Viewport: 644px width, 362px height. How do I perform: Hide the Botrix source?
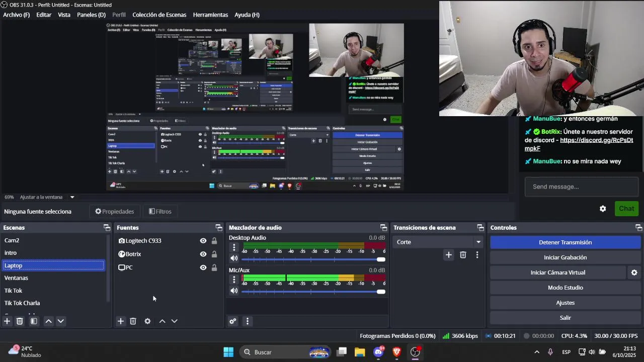[x=203, y=254]
